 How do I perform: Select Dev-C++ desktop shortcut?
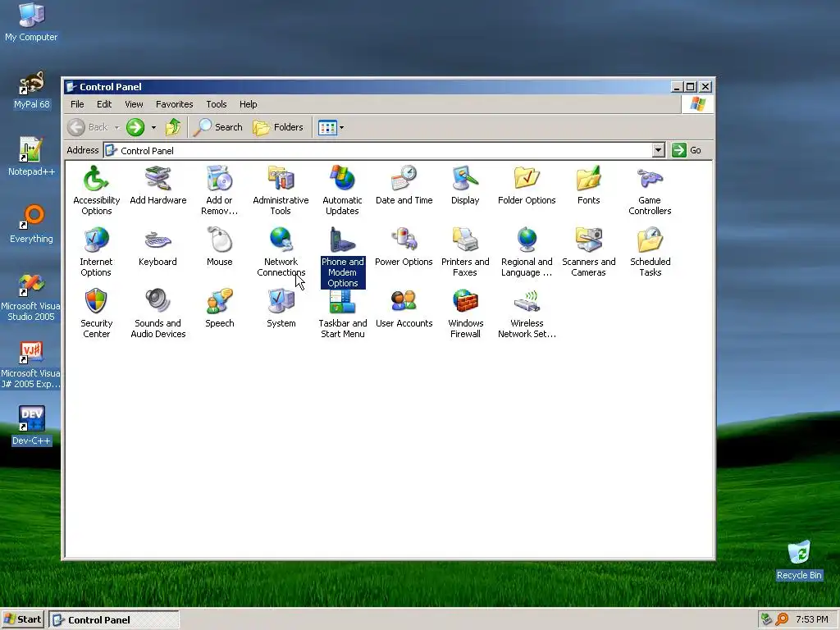pos(32,426)
